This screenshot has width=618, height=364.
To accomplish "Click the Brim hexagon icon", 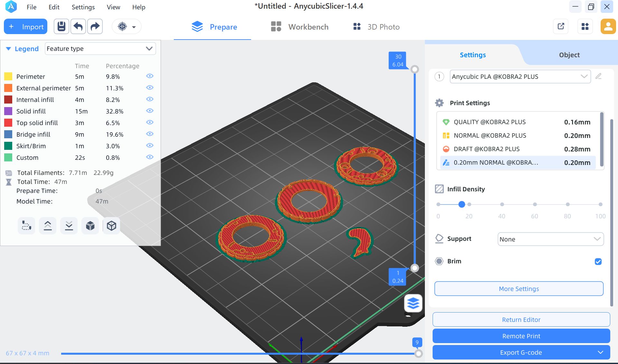I will pyautogui.click(x=439, y=261).
